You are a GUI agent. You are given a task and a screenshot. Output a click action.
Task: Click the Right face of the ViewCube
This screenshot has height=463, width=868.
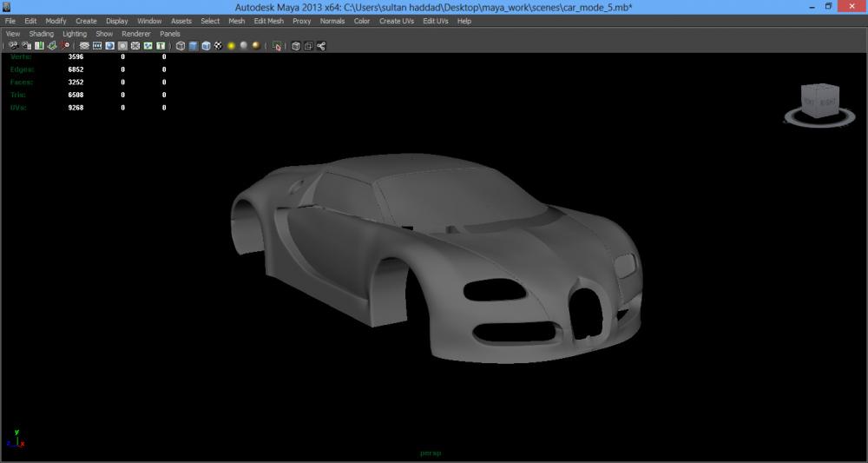click(x=828, y=103)
